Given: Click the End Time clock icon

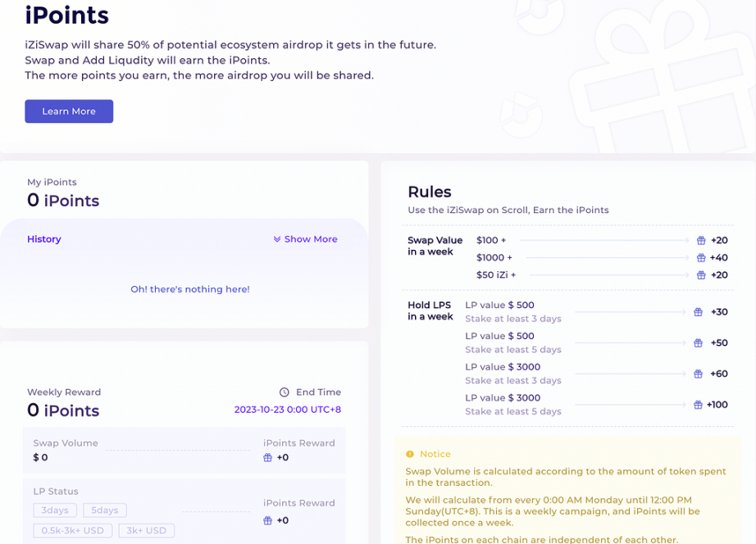Looking at the screenshot, I should 285,392.
